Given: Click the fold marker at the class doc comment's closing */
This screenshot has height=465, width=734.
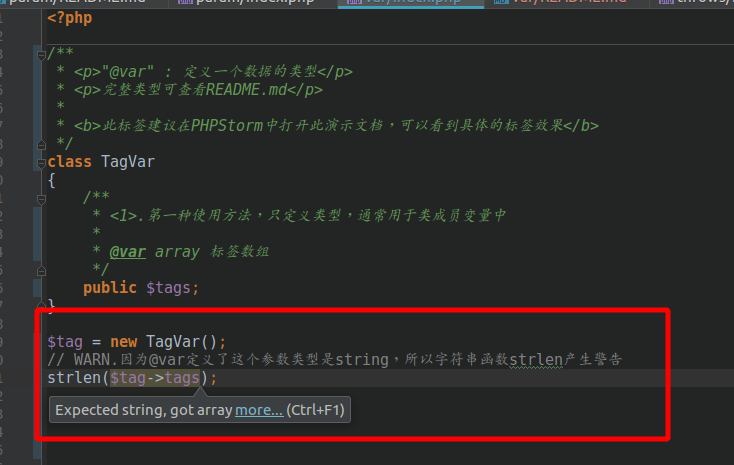Looking at the screenshot, I should [41, 145].
